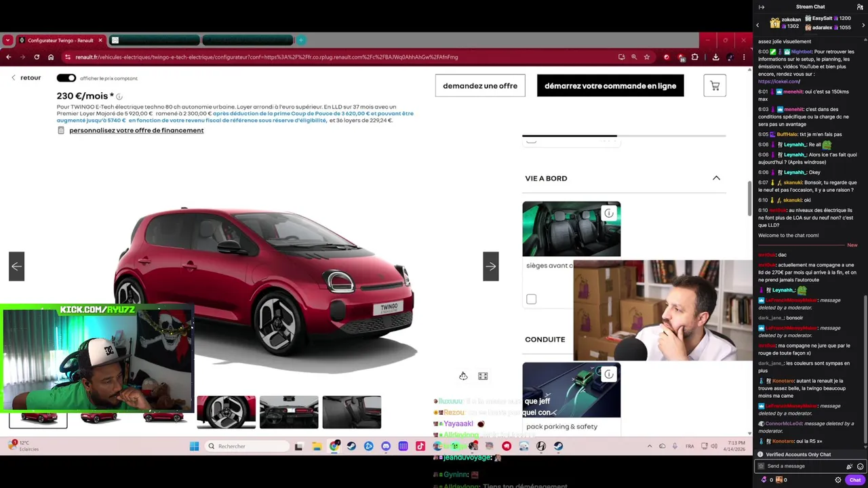This screenshot has width=868, height=488.
Task: Click the clock in system tray
Action: click(736, 446)
